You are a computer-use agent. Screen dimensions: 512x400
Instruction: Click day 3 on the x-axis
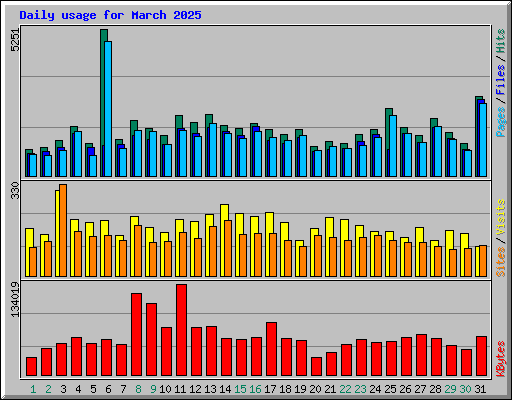tap(63, 389)
